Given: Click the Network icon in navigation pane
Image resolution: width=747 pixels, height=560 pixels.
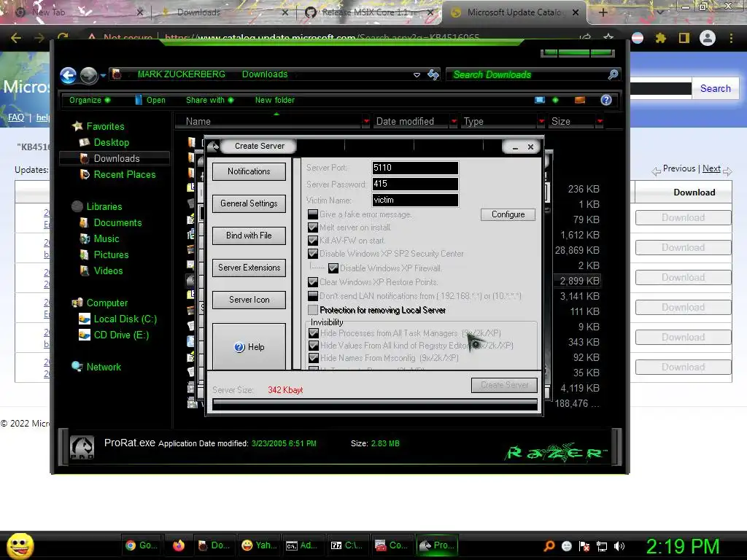Looking at the screenshot, I should click(77, 367).
